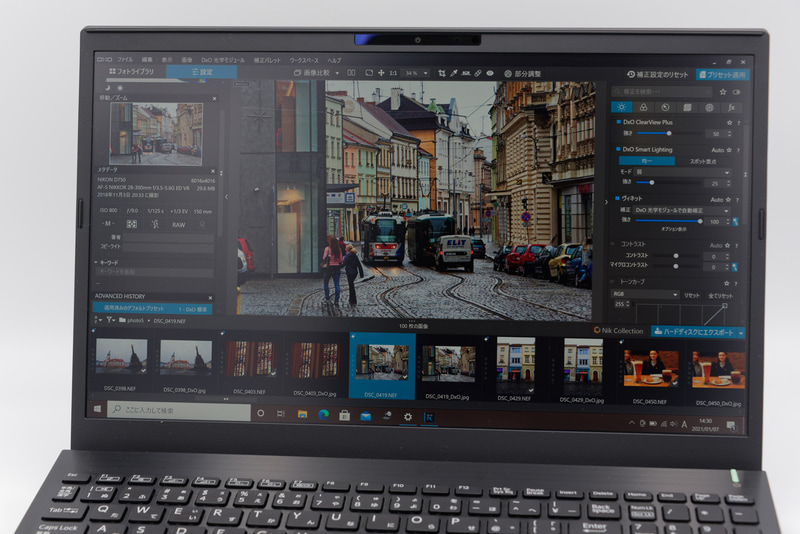The height and width of the screenshot is (534, 800).
Task: Click the Windows taskbar search box
Action: (179, 410)
